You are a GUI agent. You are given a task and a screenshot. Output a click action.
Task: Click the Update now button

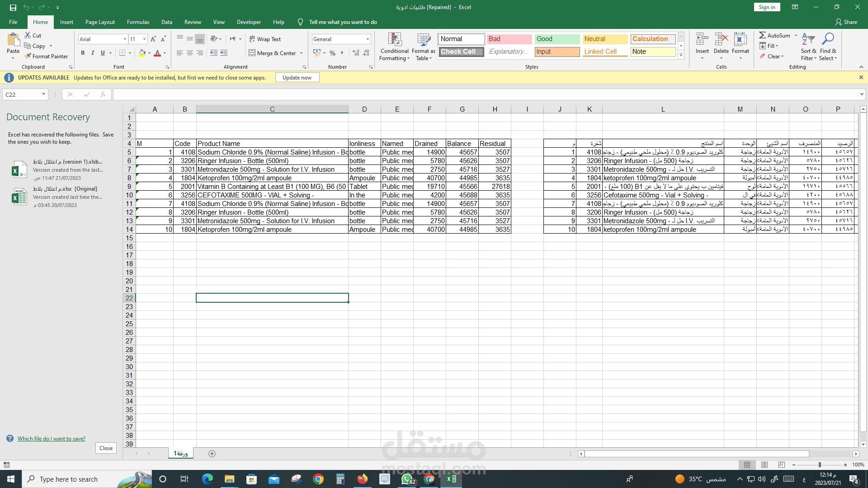(297, 78)
